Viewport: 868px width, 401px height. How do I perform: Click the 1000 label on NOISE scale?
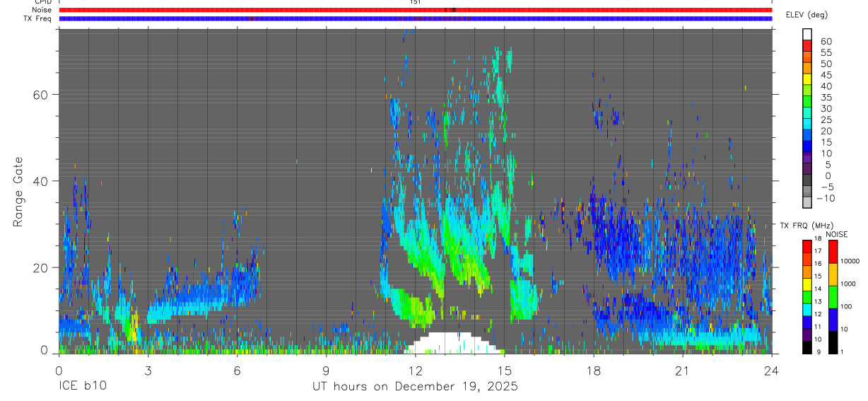pos(848,284)
